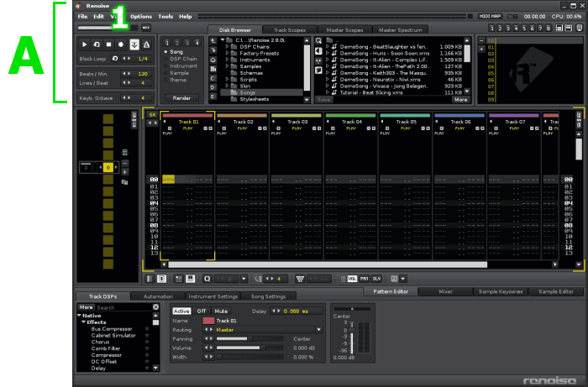The width and height of the screenshot is (588, 387).
Task: Expand the Instruments folder
Action: [x=228, y=60]
